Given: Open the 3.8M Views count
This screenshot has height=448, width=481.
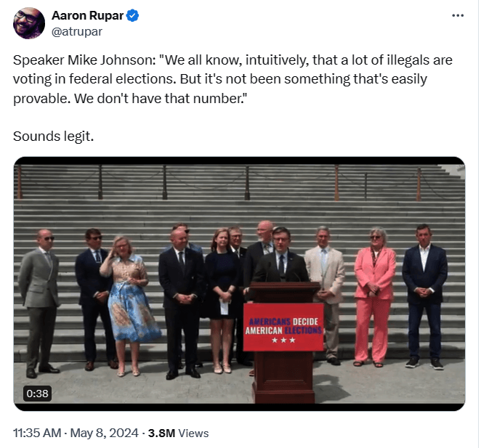Looking at the screenshot, I should tap(178, 433).
